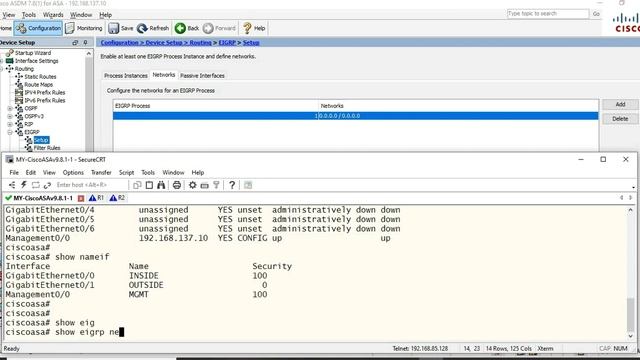
Task: Click EIGRP breadcrumb link
Action: click(227, 42)
